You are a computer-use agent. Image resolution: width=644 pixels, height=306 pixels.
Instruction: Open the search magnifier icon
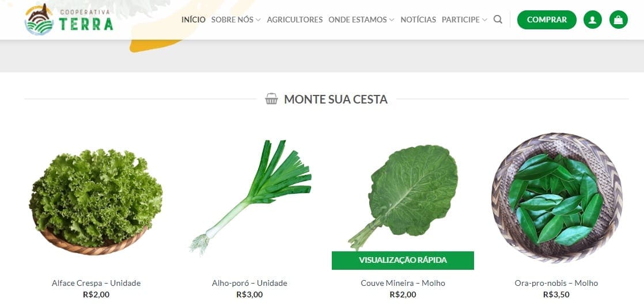click(498, 20)
